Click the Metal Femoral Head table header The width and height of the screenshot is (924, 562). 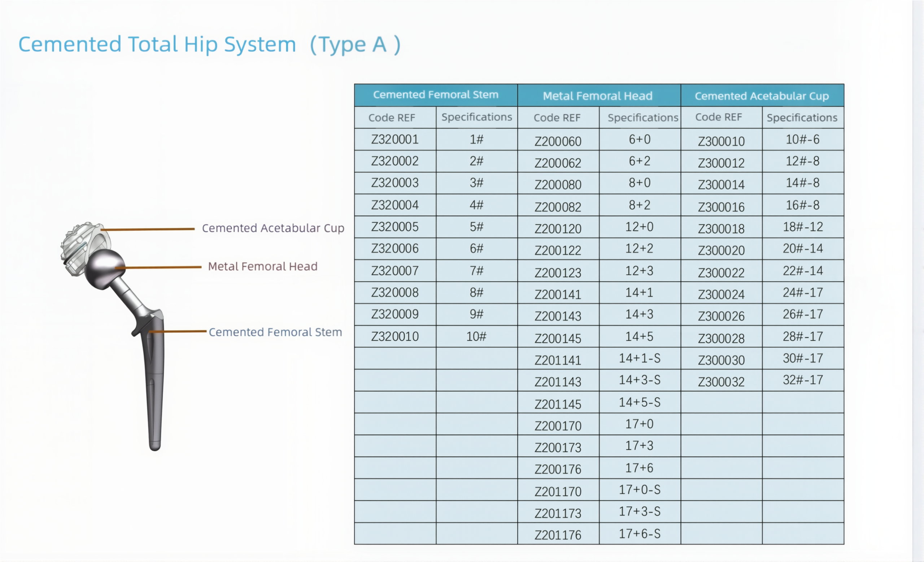coord(597,96)
